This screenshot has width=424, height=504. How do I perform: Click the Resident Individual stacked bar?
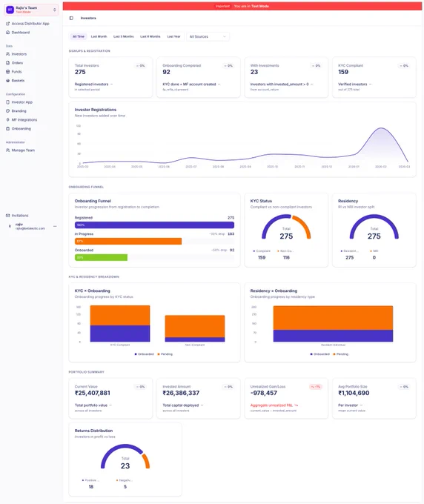[333, 324]
